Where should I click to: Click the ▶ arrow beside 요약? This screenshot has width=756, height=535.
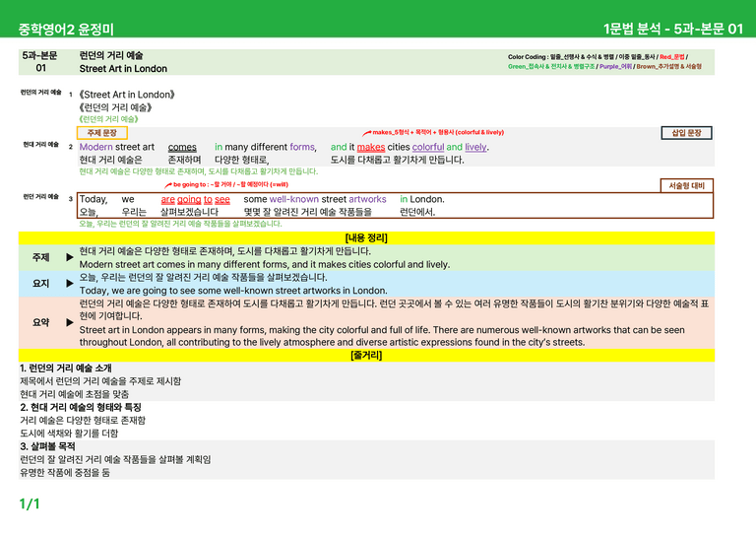click(x=70, y=322)
